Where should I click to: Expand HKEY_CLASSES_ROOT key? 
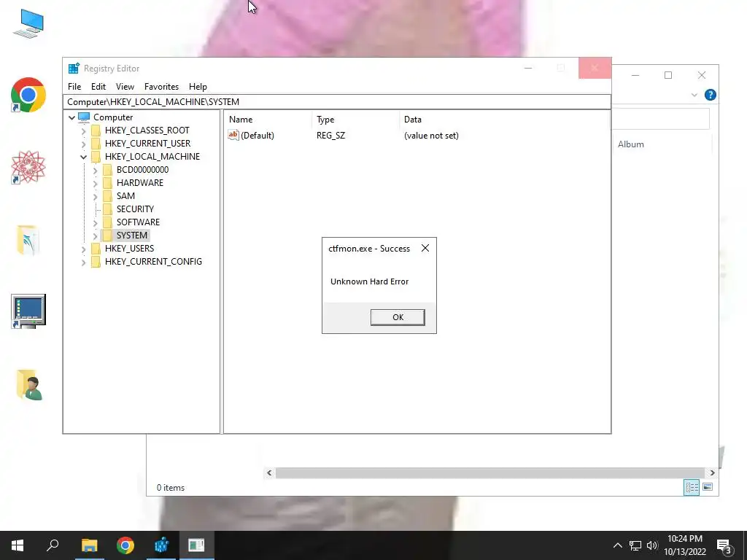(83, 131)
